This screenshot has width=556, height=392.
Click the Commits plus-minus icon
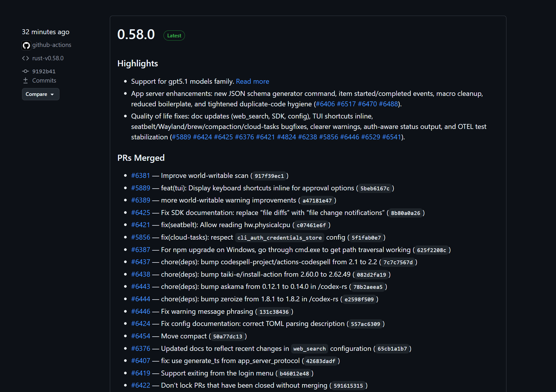point(26,81)
